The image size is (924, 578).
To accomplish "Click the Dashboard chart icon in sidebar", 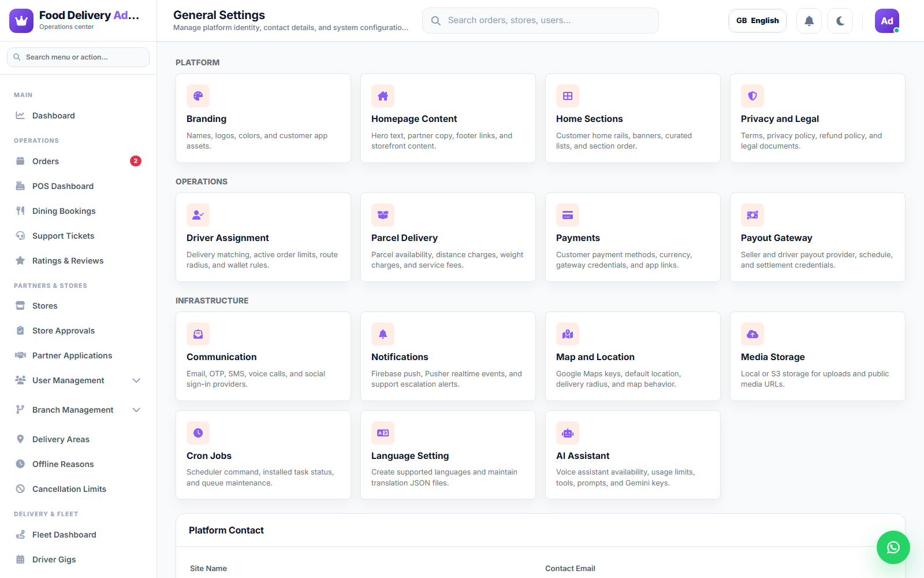I will click(20, 116).
